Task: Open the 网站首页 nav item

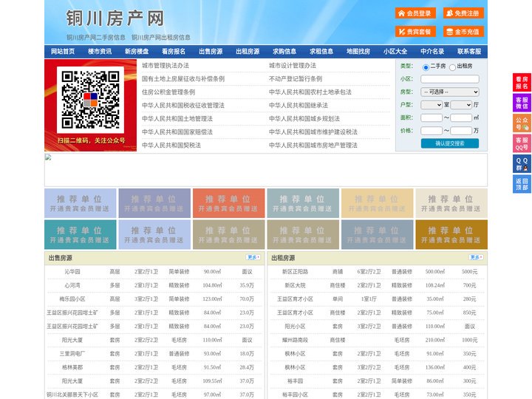Action: coord(63,52)
